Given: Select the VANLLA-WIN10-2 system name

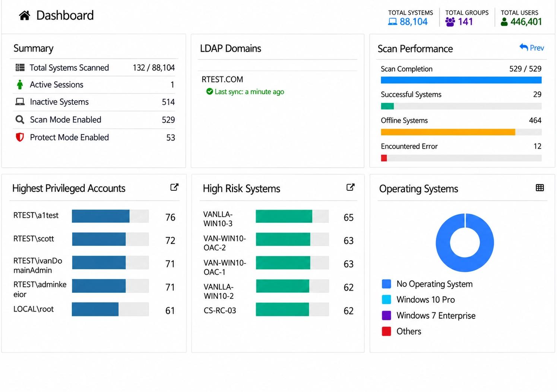Looking at the screenshot, I should pyautogui.click(x=219, y=291).
